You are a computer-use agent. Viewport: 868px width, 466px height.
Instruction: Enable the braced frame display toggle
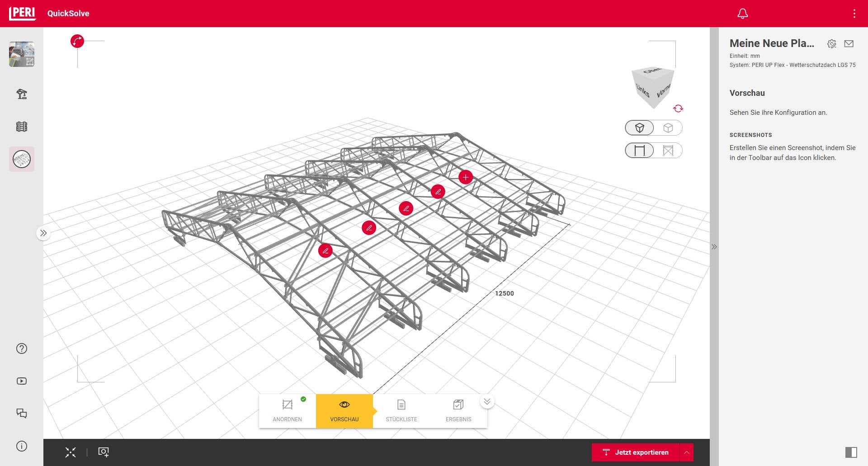tap(668, 151)
